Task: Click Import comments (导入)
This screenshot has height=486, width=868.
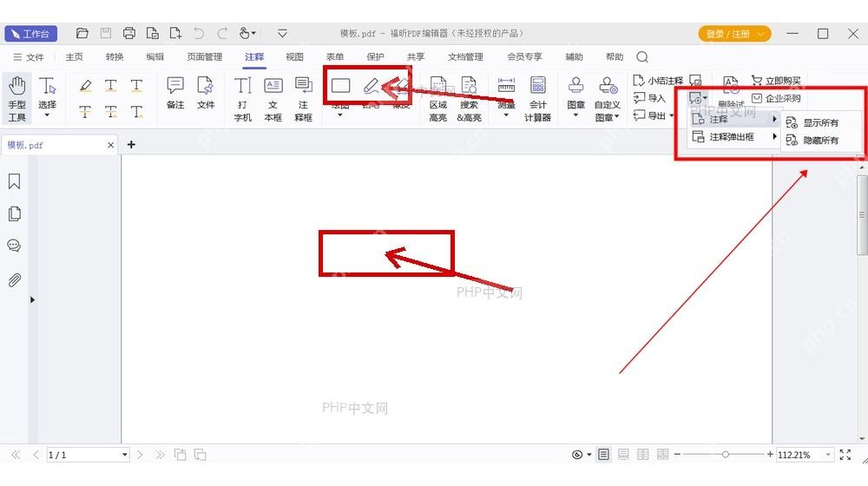Action: tap(649, 99)
